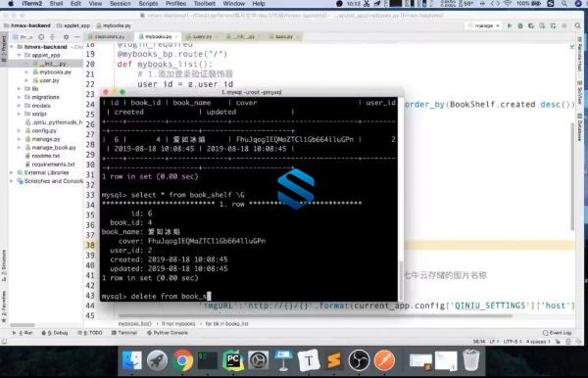Open Google Chrome from the dock
Screen dimensions: 588x378
(x=182, y=360)
